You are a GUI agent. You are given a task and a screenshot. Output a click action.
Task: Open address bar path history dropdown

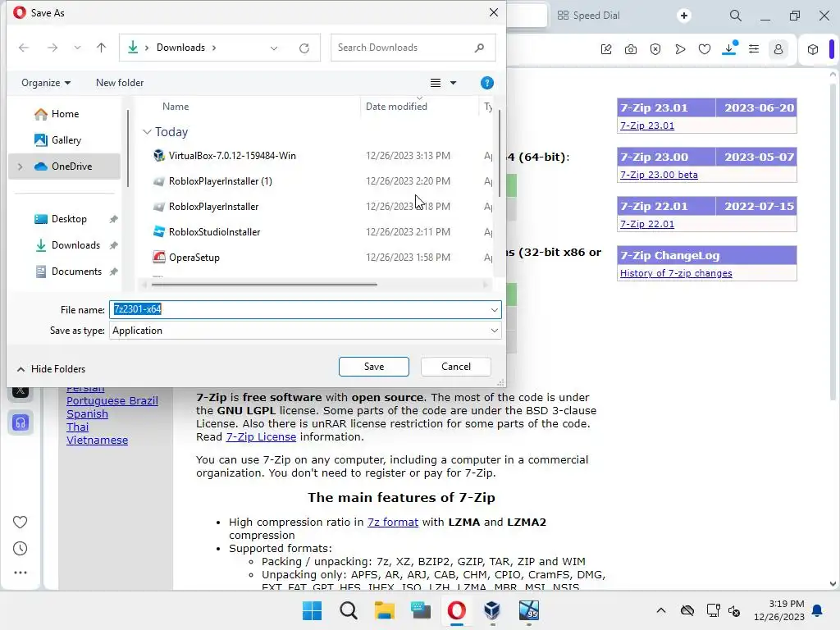(x=274, y=48)
